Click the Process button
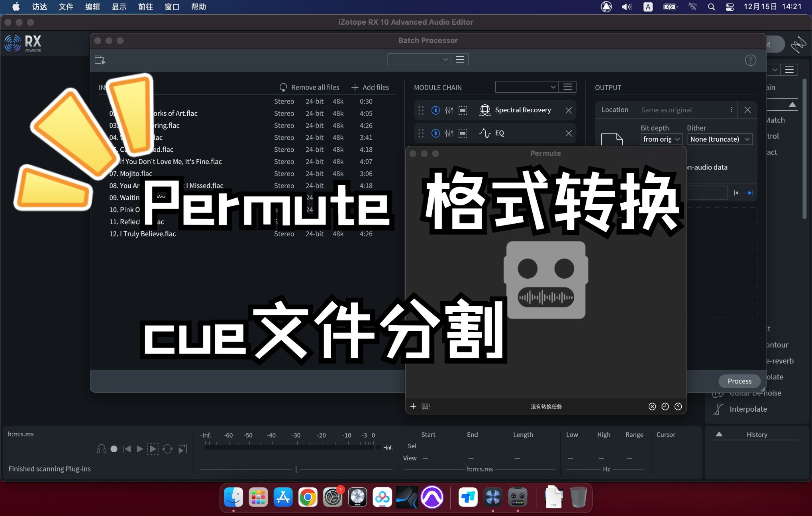The height and width of the screenshot is (516, 812). pos(739,381)
